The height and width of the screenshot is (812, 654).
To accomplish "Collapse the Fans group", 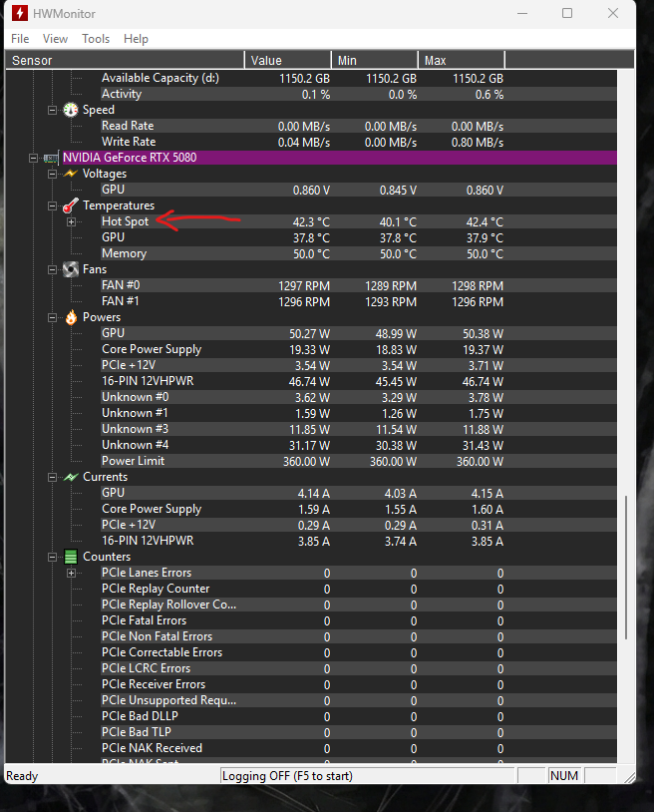I will 52,269.
